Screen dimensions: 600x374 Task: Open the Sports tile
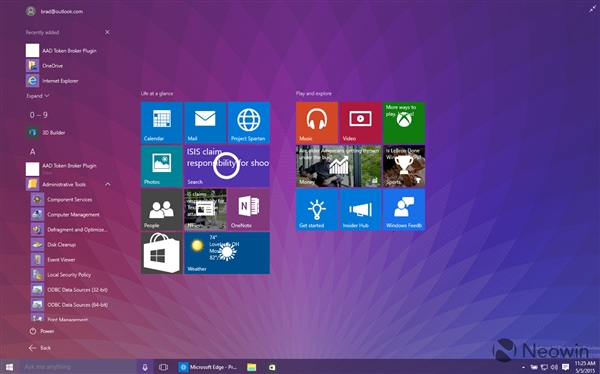point(404,166)
